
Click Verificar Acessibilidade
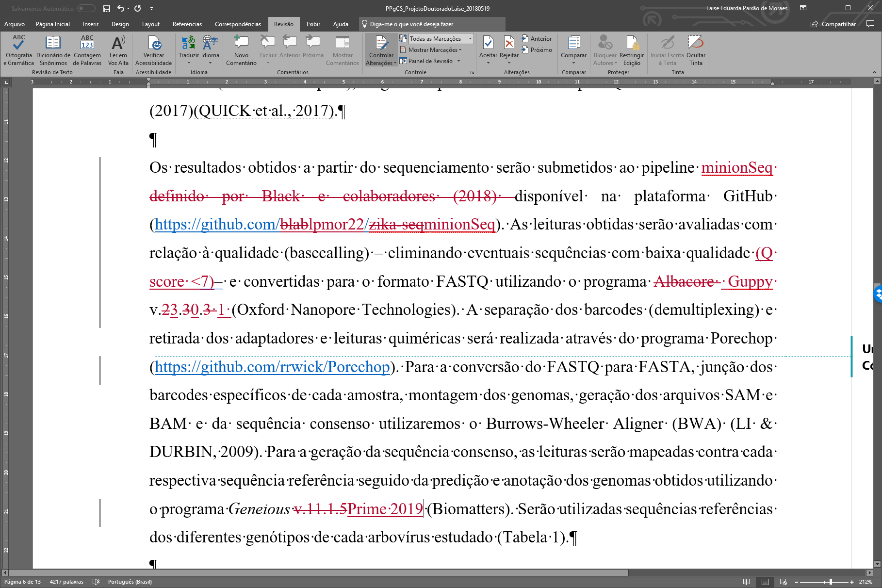154,50
